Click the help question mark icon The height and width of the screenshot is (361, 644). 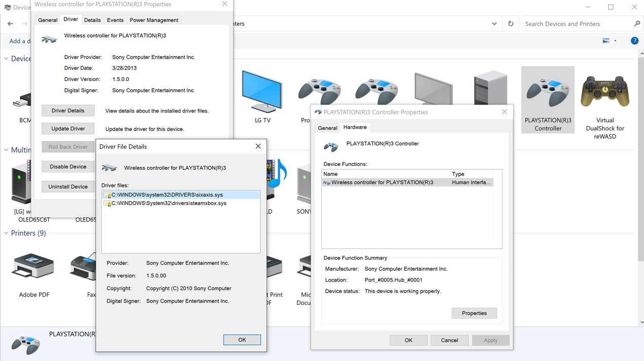[634, 41]
